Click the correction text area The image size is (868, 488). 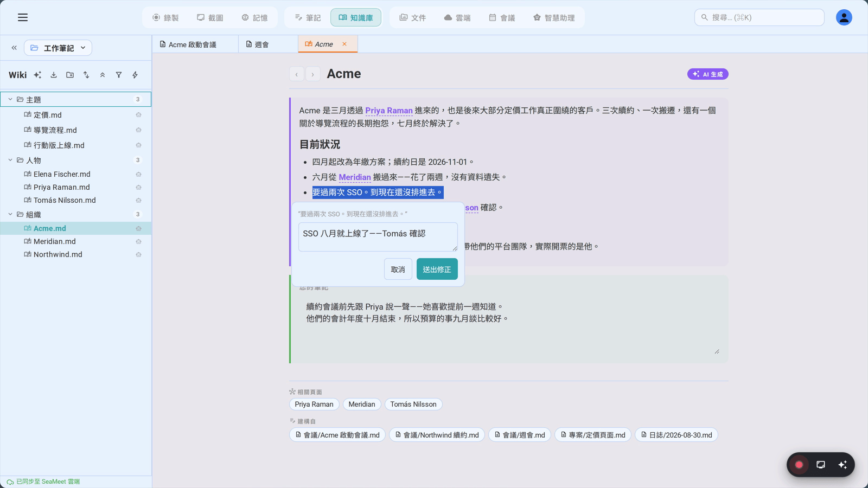(378, 237)
